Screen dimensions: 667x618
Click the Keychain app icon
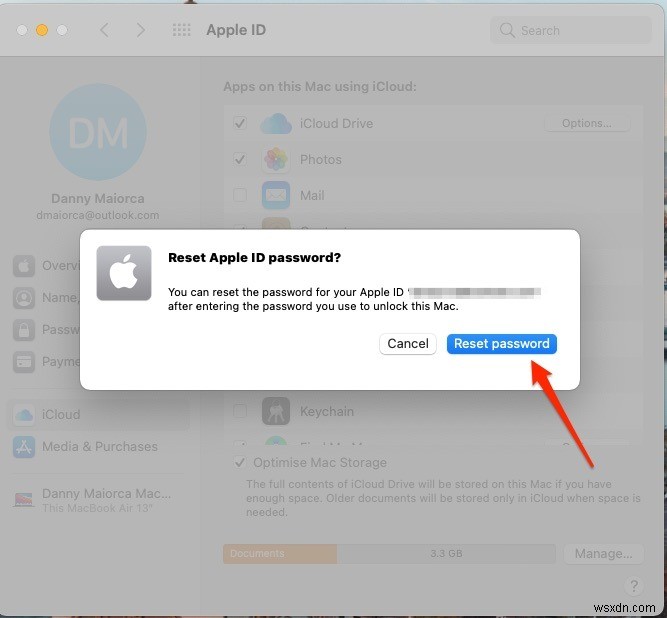[x=276, y=411]
